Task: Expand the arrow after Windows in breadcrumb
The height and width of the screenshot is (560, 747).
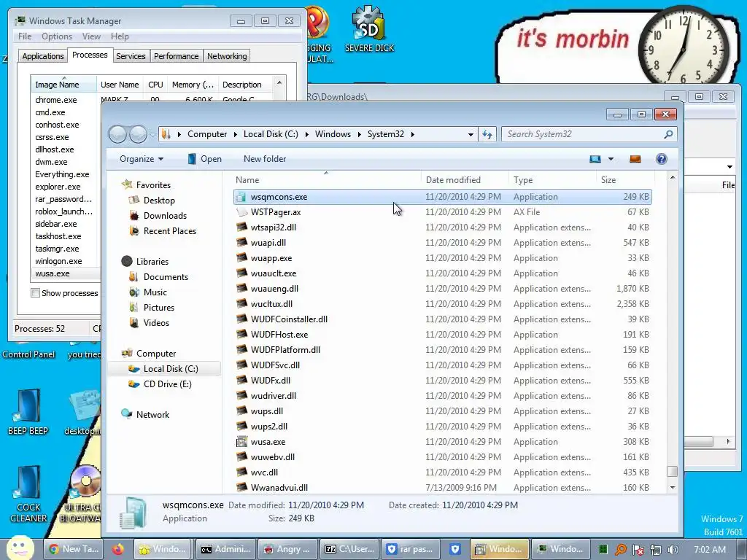Action: (359, 134)
